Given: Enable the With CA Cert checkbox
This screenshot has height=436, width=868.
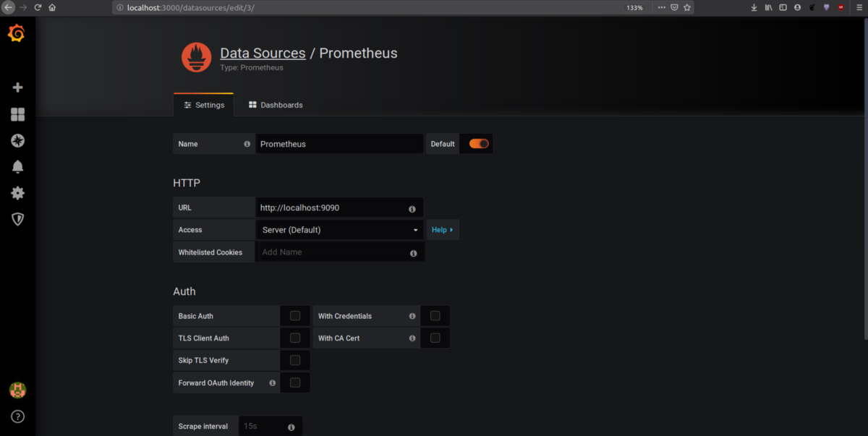Looking at the screenshot, I should [435, 338].
